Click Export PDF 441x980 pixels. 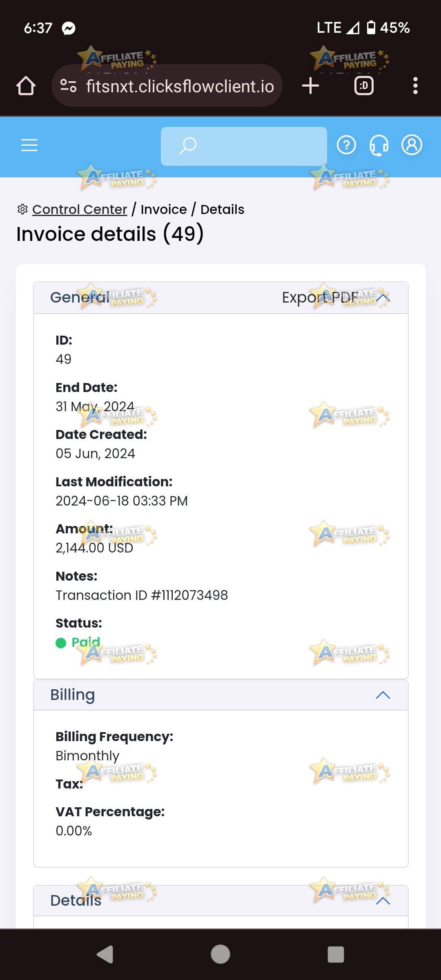pyautogui.click(x=320, y=298)
